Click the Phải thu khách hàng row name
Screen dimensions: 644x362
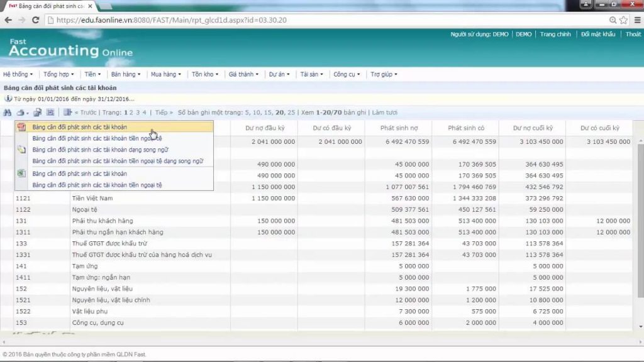click(x=103, y=221)
